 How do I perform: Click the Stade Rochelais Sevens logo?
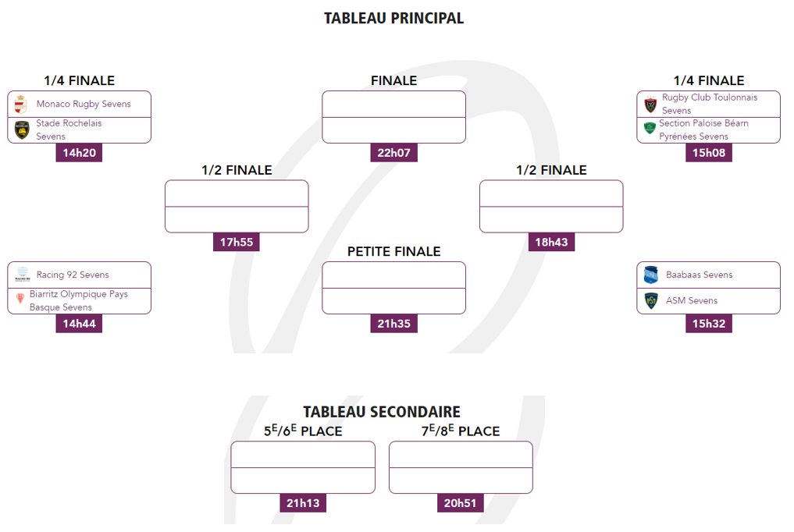pos(22,130)
